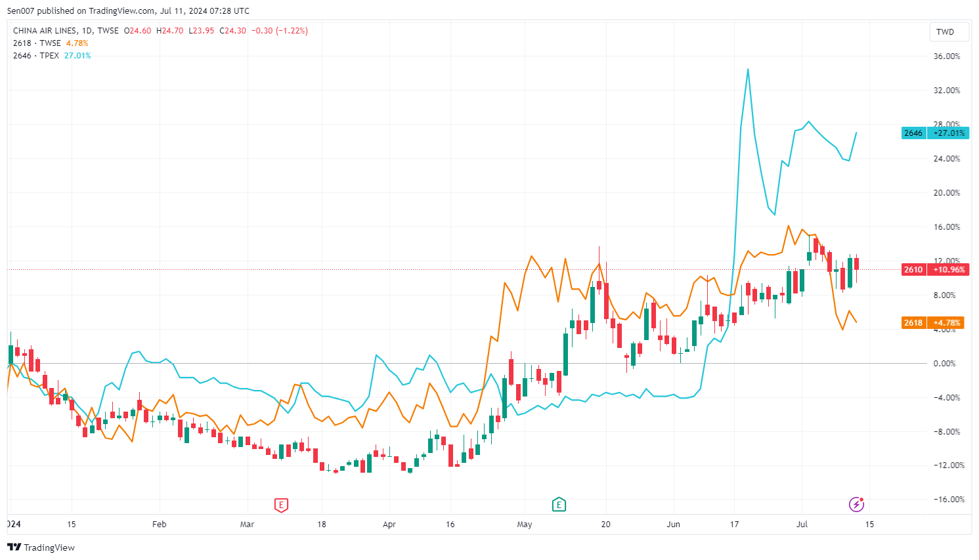Open the TWD currency selector
979x560 pixels.
pyautogui.click(x=949, y=32)
